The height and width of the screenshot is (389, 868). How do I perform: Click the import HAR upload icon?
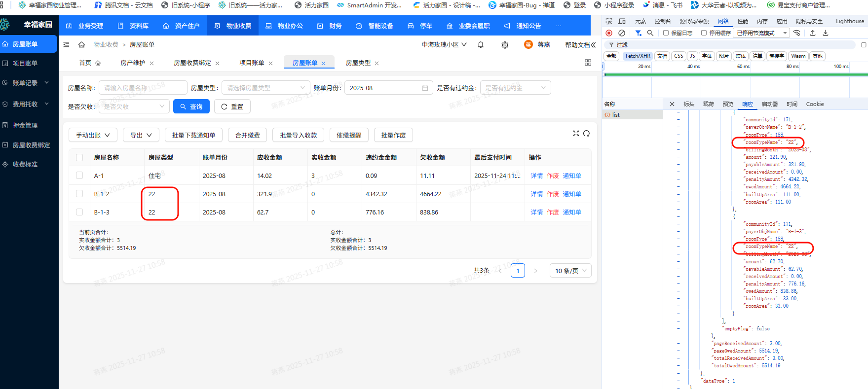click(x=813, y=33)
